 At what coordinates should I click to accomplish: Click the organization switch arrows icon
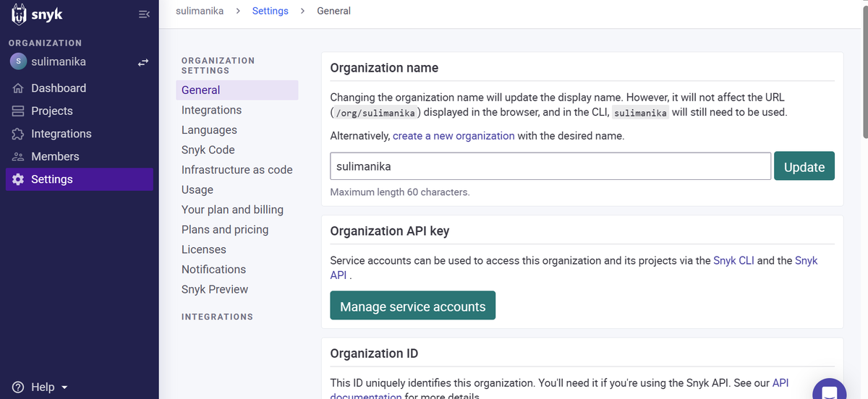(143, 62)
